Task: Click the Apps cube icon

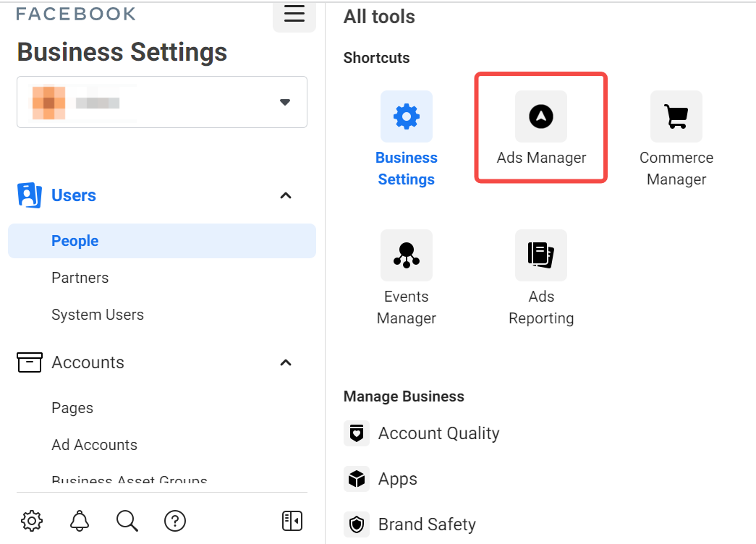Action: [357, 479]
